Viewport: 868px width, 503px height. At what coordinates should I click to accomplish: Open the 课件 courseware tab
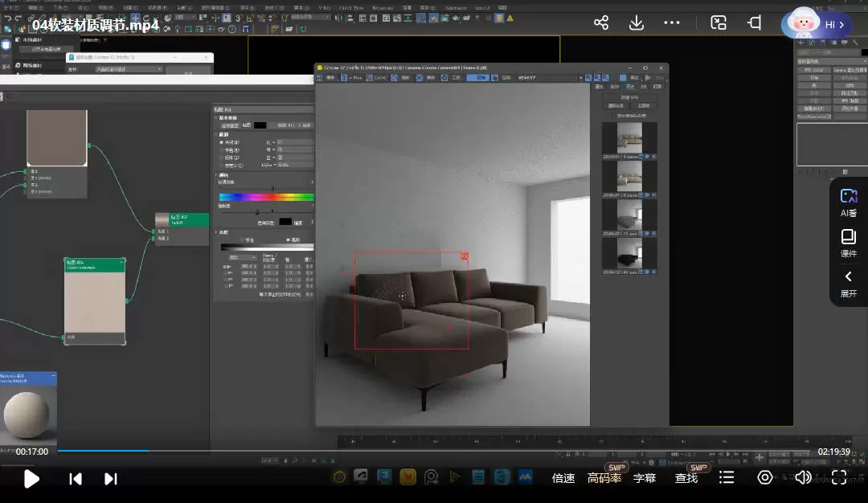(849, 243)
